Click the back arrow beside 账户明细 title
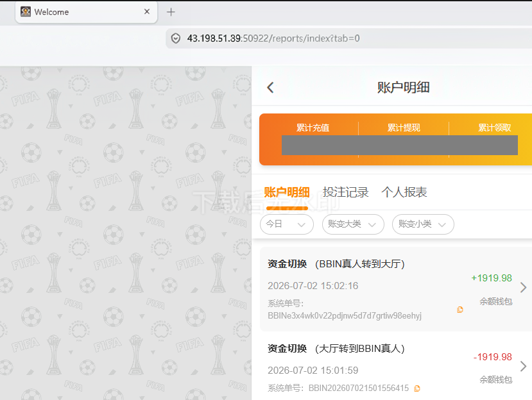Image resolution: width=532 pixels, height=400 pixels. (x=270, y=87)
